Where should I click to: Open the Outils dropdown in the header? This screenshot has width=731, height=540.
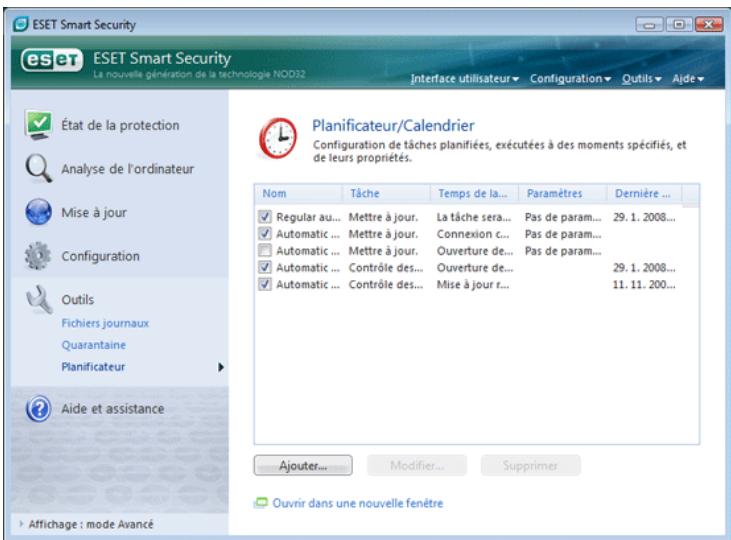point(641,79)
